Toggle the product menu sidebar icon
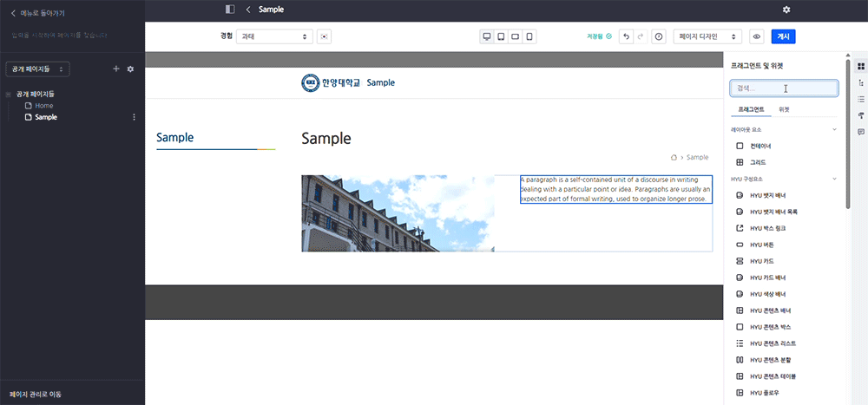Viewport: 868px width, 405px height. click(x=230, y=10)
